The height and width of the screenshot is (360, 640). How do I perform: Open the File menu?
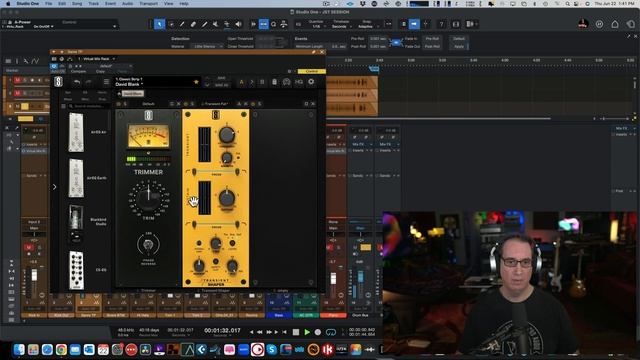(x=48, y=4)
